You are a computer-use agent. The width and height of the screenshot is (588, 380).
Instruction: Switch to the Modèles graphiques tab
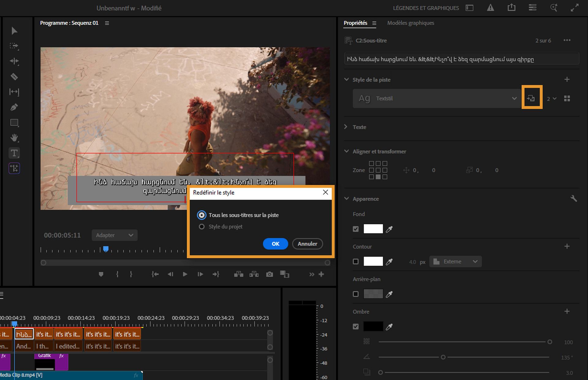[410, 23]
